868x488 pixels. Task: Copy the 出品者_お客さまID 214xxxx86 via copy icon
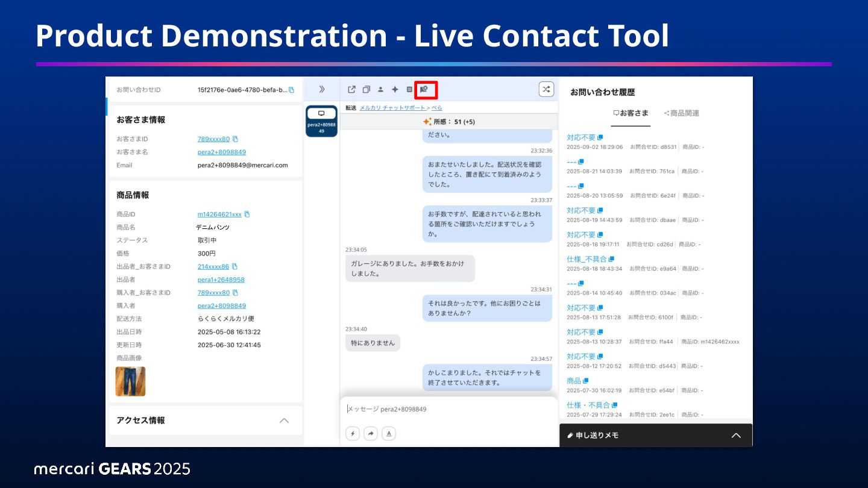(234, 266)
